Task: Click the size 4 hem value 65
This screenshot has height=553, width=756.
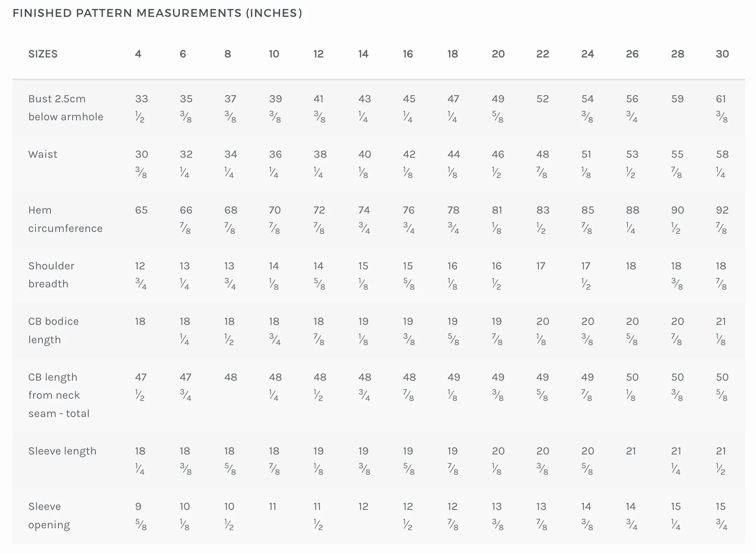Action: click(141, 210)
